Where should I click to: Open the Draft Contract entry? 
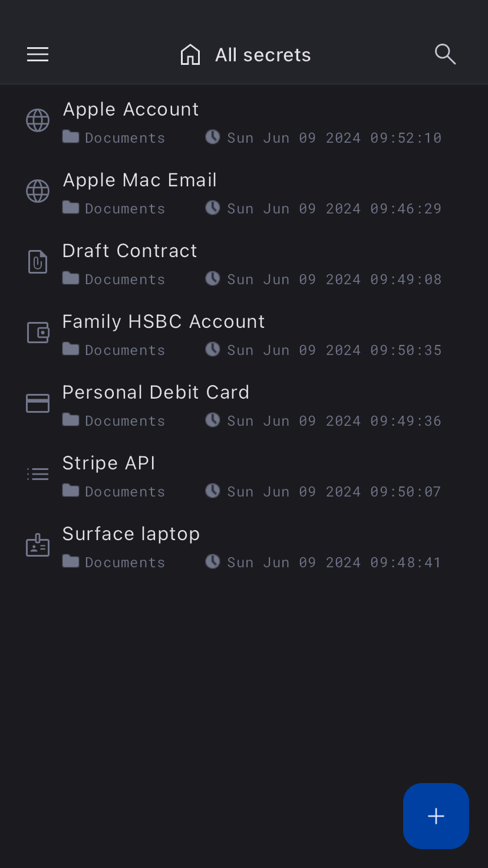(x=130, y=251)
